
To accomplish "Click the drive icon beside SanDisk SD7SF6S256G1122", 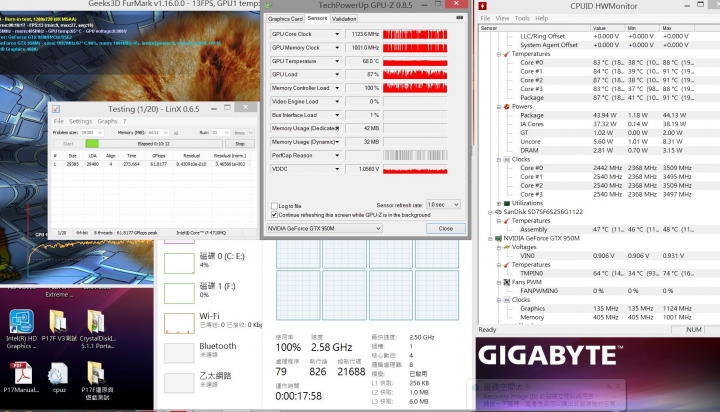I will coord(498,212).
